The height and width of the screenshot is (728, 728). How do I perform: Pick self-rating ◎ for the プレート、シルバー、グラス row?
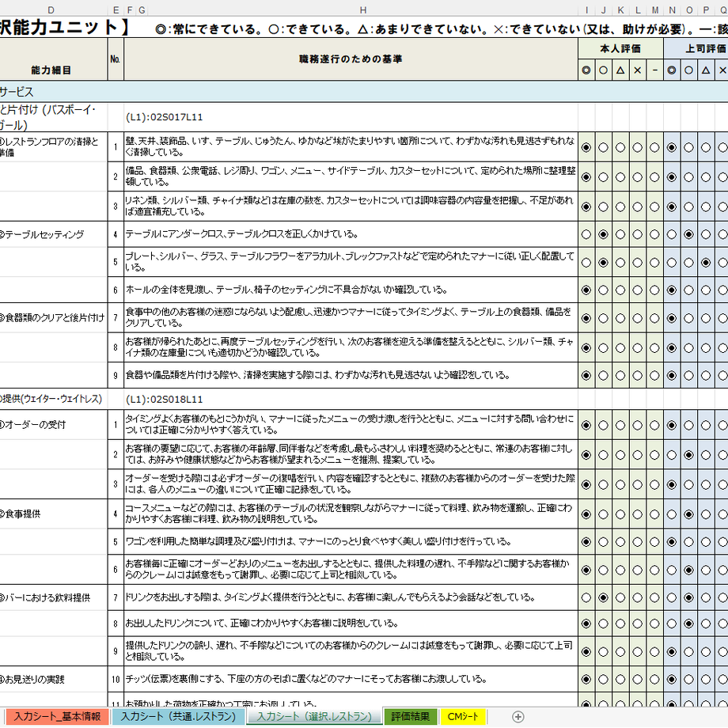click(586, 263)
